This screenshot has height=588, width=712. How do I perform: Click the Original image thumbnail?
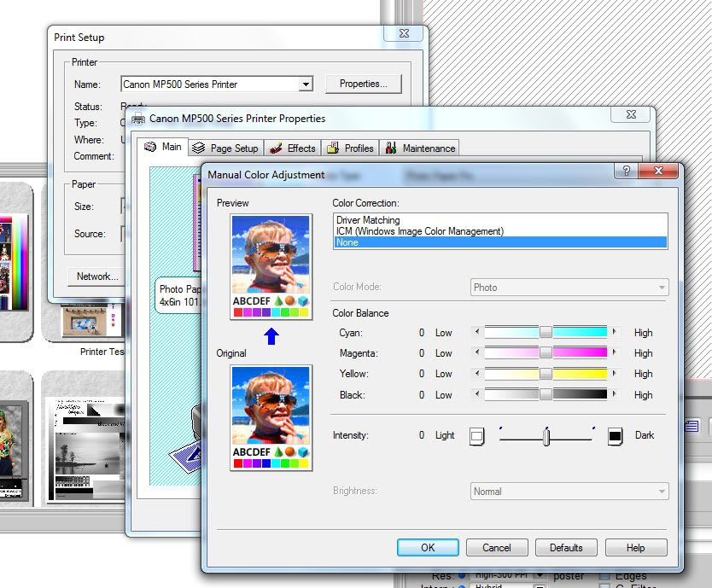(271, 417)
